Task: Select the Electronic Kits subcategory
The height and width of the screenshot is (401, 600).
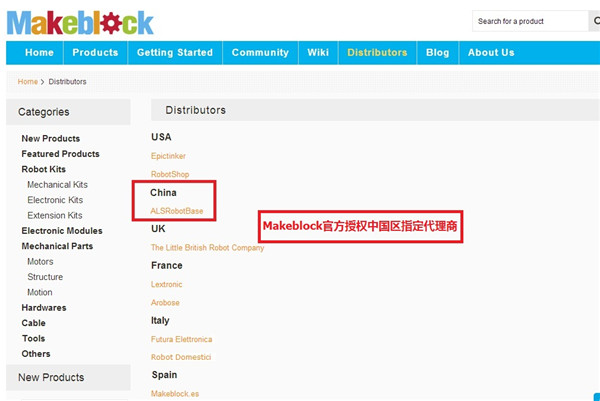Action: pyautogui.click(x=55, y=200)
